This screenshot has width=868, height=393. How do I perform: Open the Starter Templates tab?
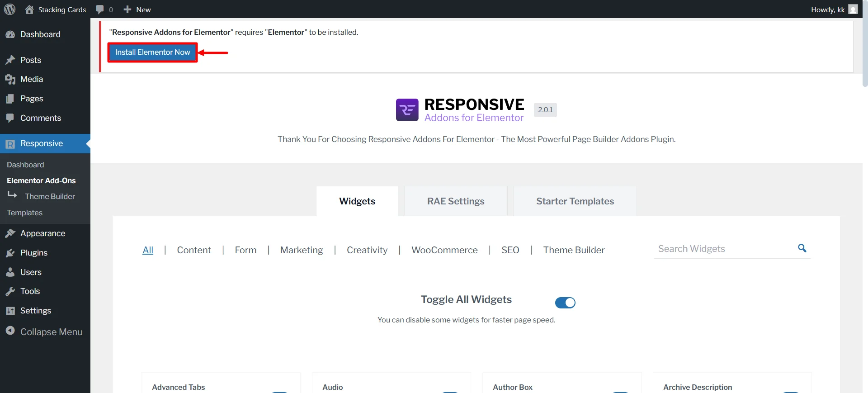click(x=575, y=201)
